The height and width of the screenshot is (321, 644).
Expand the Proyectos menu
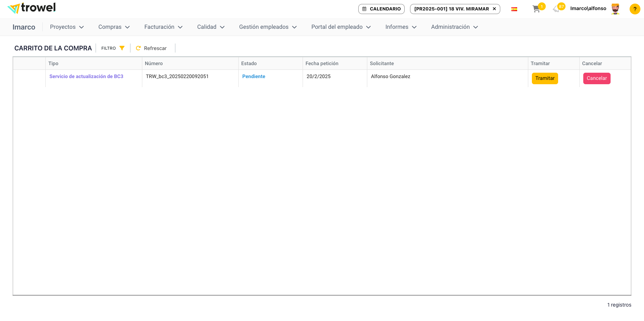point(67,27)
